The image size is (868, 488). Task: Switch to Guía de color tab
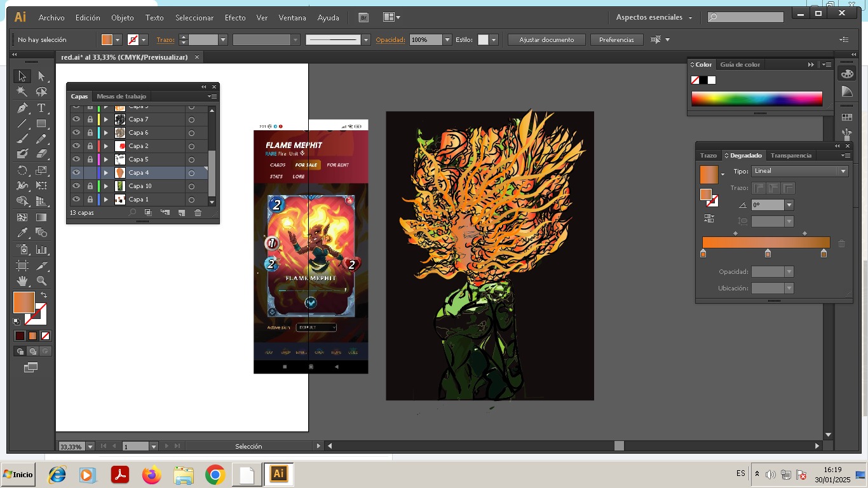[x=740, y=65]
